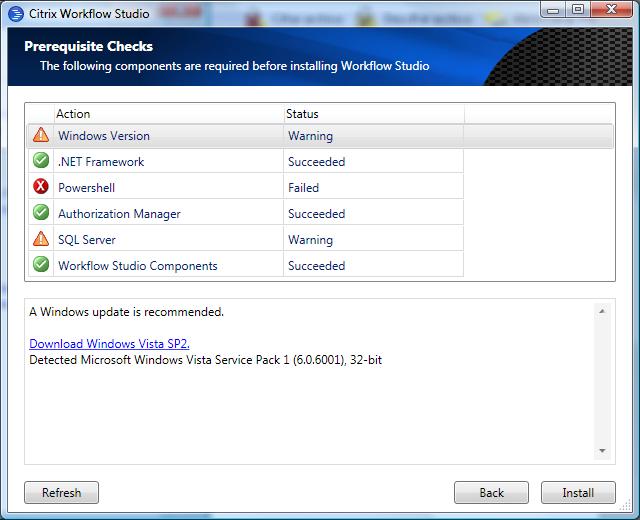Click the Refresh button
The width and height of the screenshot is (640, 520).
pyautogui.click(x=62, y=493)
